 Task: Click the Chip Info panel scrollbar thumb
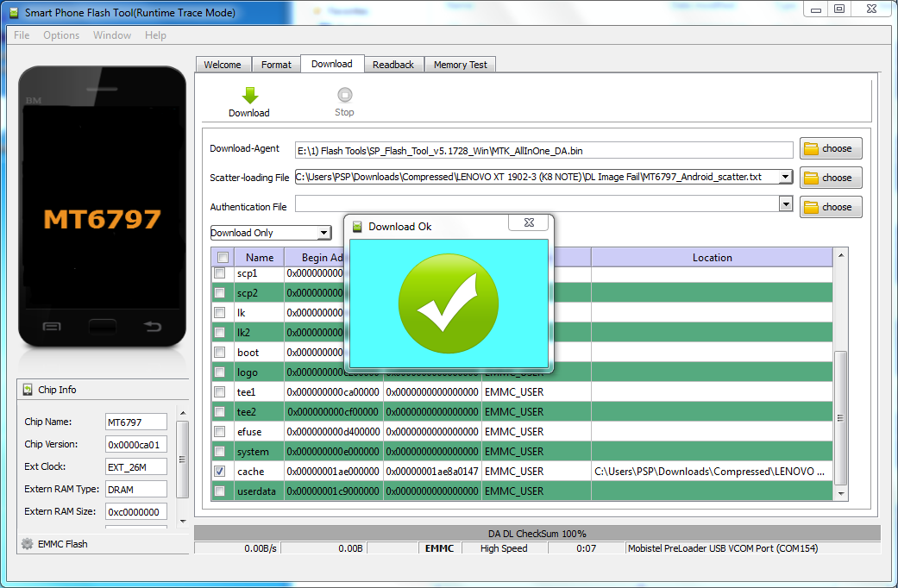183,460
